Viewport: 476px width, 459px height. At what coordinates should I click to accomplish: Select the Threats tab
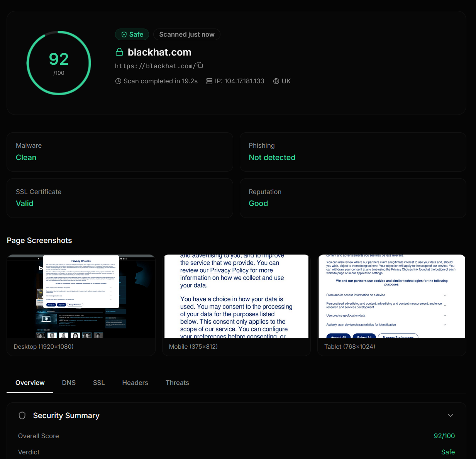pyautogui.click(x=177, y=383)
